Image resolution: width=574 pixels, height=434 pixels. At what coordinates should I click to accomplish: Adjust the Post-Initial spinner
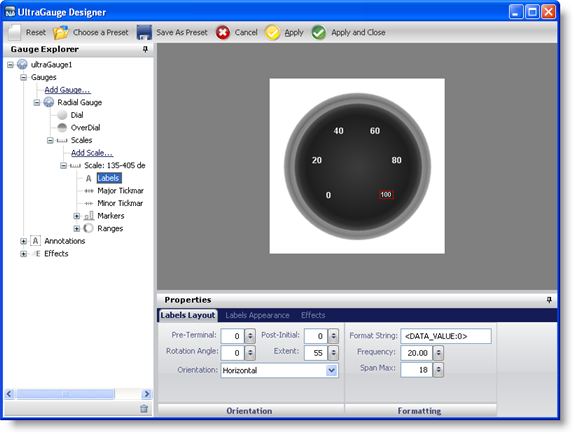(x=333, y=336)
